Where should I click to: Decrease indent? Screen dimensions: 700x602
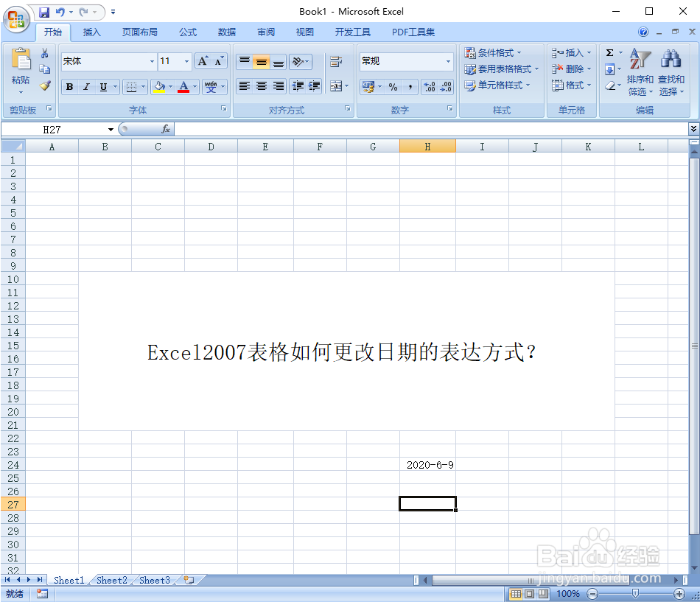point(298,85)
